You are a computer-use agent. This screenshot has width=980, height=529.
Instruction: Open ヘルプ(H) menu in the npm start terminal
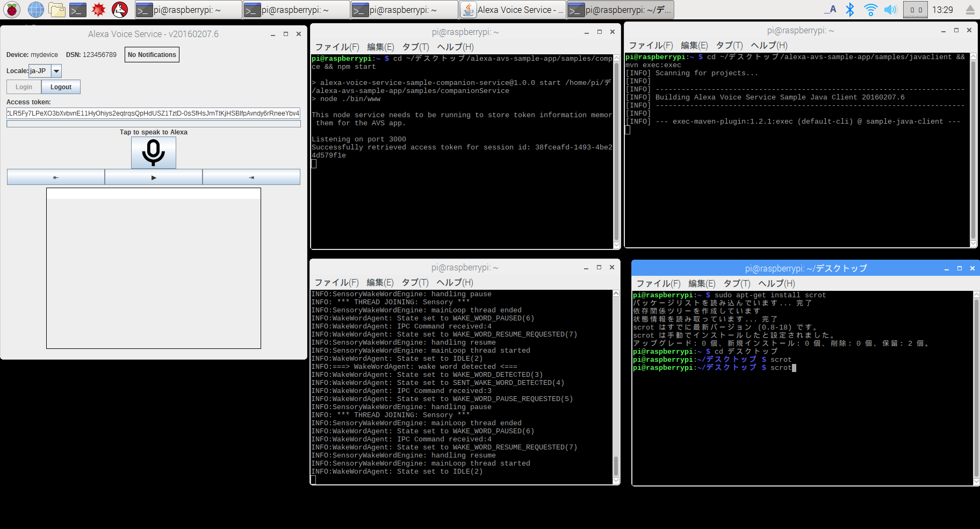coord(455,47)
